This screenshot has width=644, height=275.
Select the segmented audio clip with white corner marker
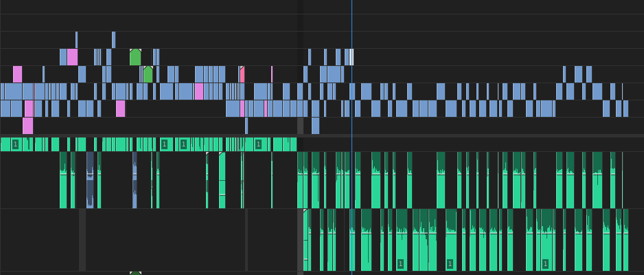pyautogui.click(x=222, y=180)
